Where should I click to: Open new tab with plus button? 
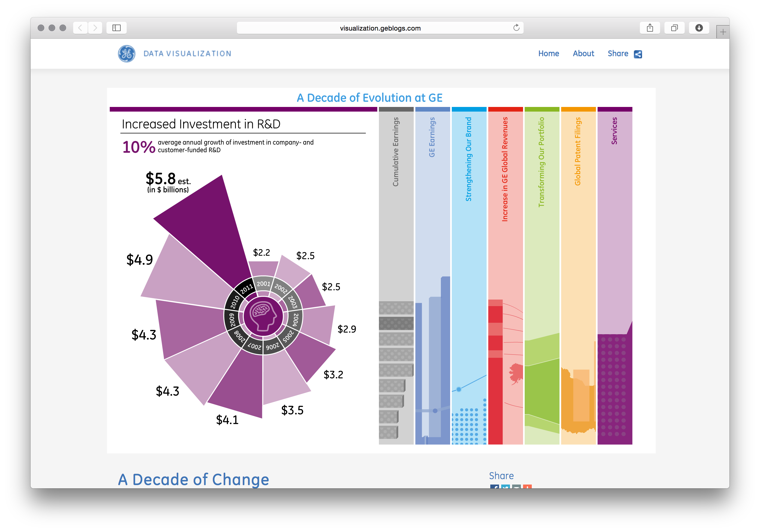pyautogui.click(x=723, y=32)
